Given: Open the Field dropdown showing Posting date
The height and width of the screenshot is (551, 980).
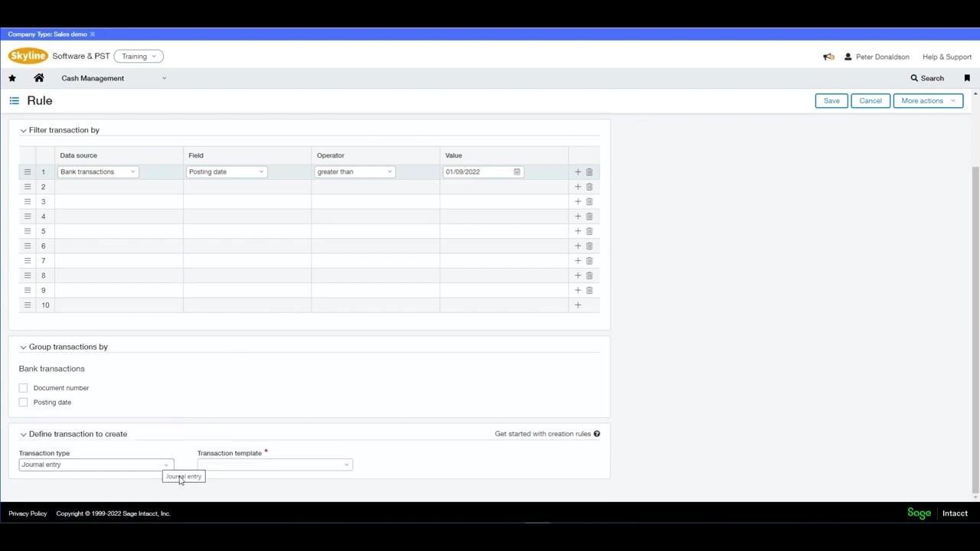Looking at the screenshot, I should tap(227, 171).
